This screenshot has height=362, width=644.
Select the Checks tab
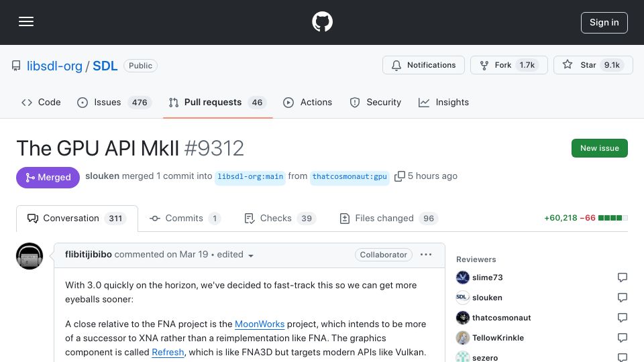[x=280, y=219]
